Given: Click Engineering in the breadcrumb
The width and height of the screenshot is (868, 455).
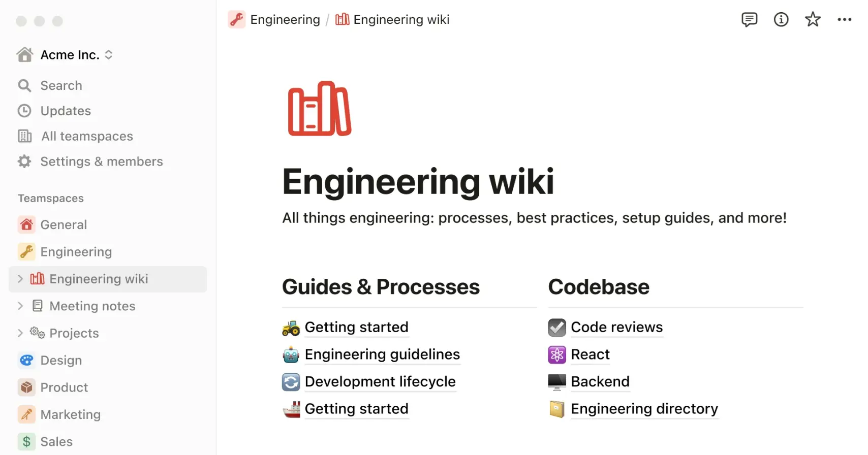Looking at the screenshot, I should click(x=285, y=20).
